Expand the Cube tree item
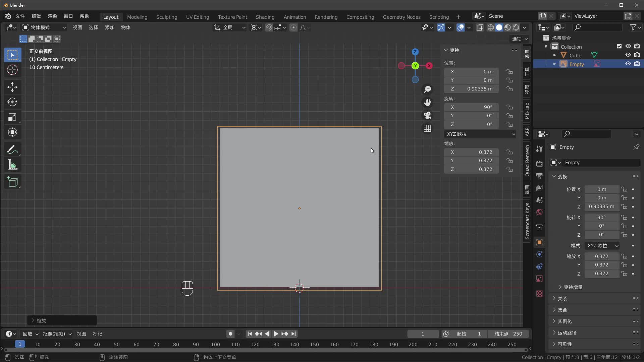Viewport: 644px width, 362px height. (x=554, y=55)
